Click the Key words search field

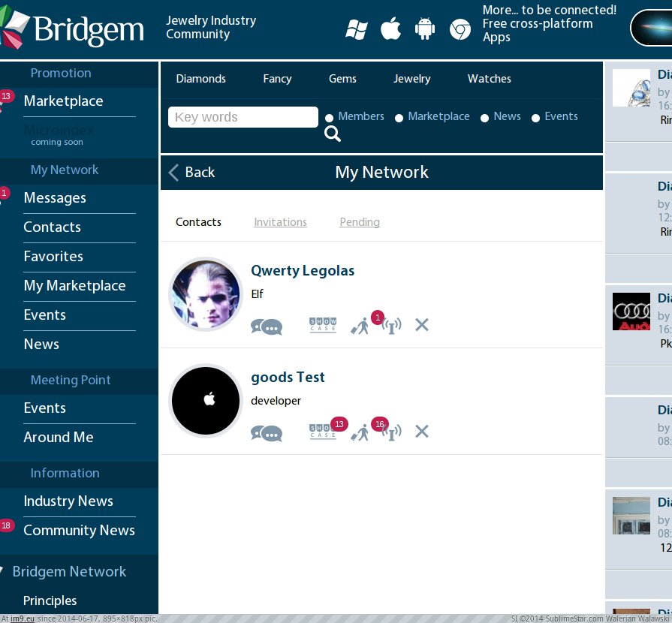[243, 117]
